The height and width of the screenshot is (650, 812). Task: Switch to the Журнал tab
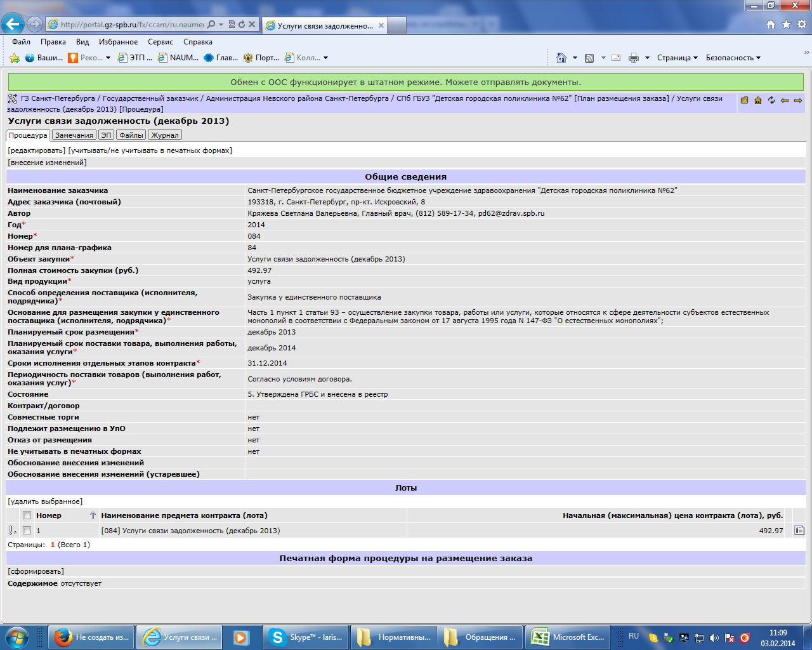tap(165, 135)
